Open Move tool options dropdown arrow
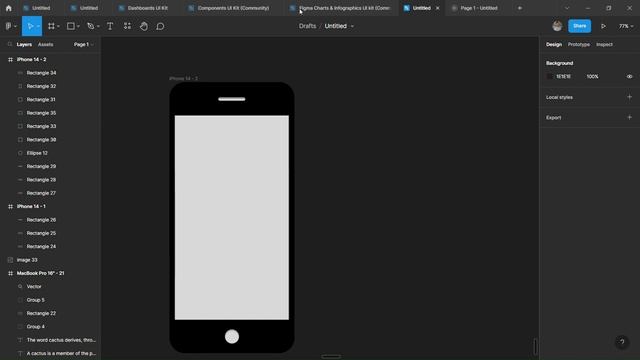Viewport: 640px width, 360px height. point(38,27)
